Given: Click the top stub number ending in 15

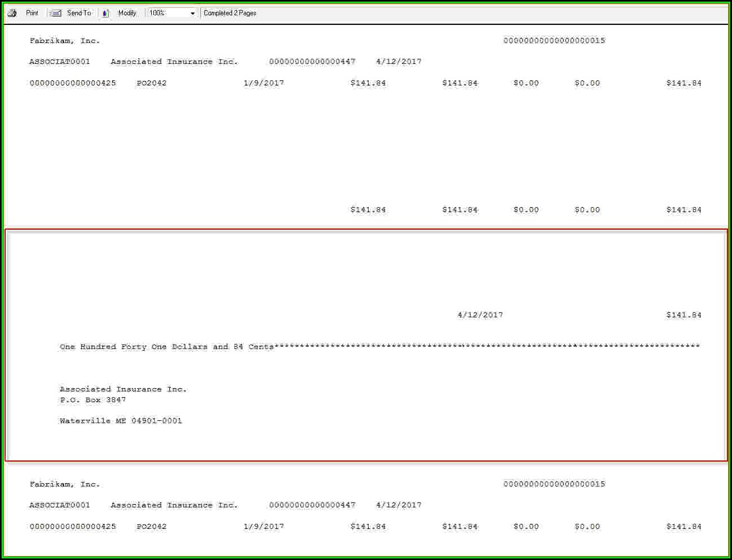Looking at the screenshot, I should (554, 41).
